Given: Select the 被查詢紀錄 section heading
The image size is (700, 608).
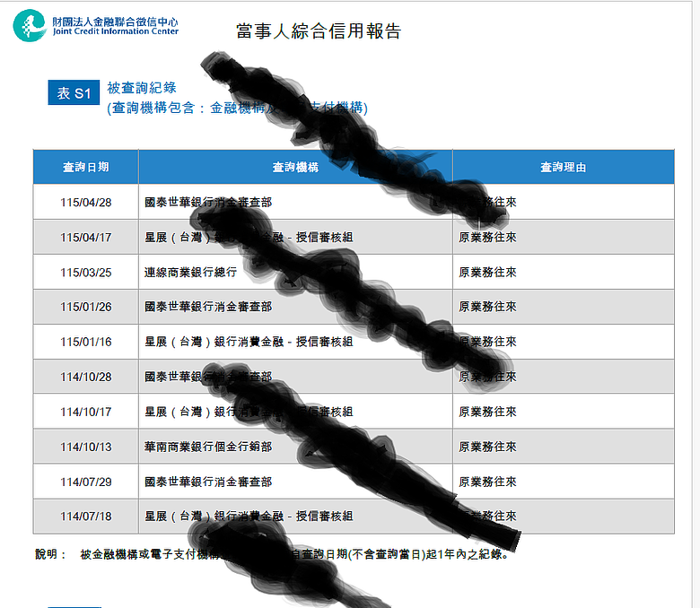Looking at the screenshot, I should pos(142,88).
